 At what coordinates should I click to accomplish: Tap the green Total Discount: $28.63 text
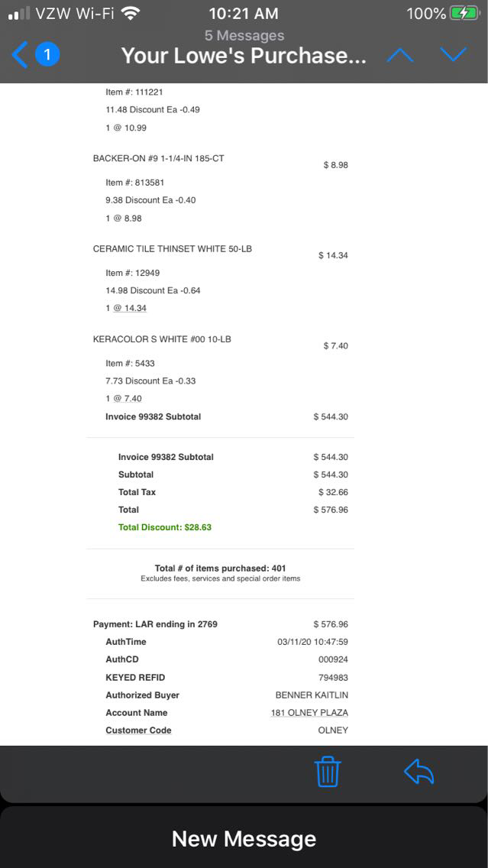tap(165, 527)
